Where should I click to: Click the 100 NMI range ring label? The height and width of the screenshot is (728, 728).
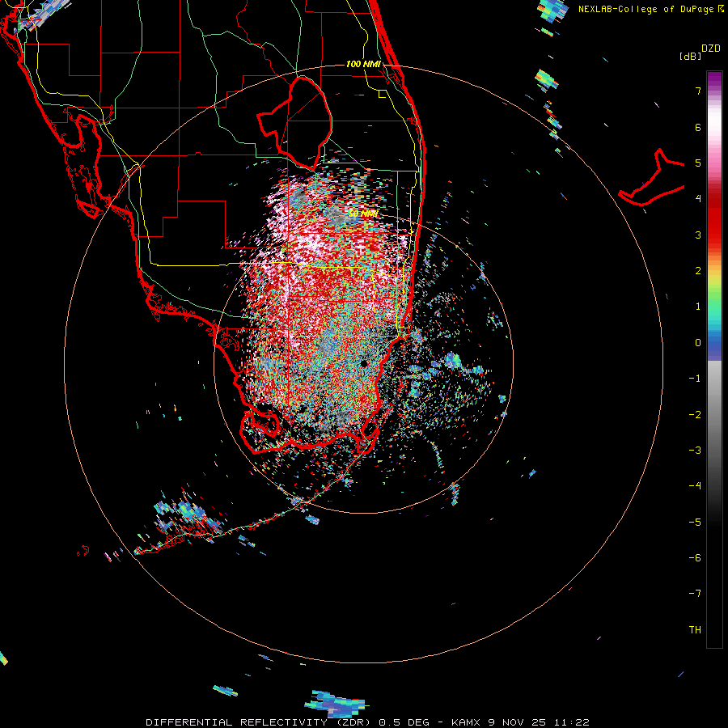(363, 64)
